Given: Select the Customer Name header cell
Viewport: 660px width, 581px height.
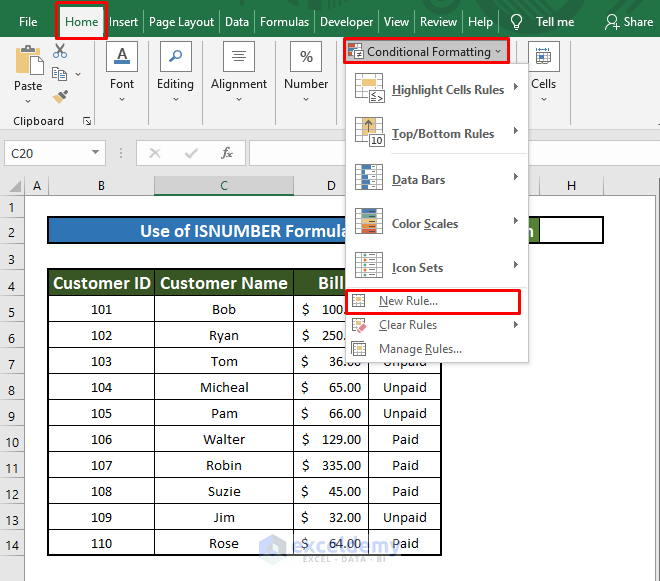Looking at the screenshot, I should click(224, 283).
